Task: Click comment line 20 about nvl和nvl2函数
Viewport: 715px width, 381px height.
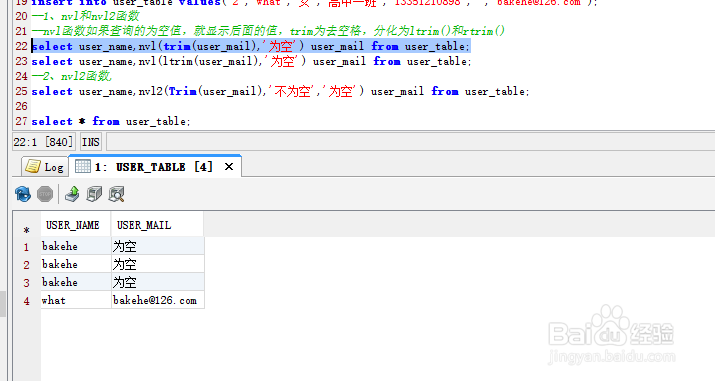Action: click(85, 16)
